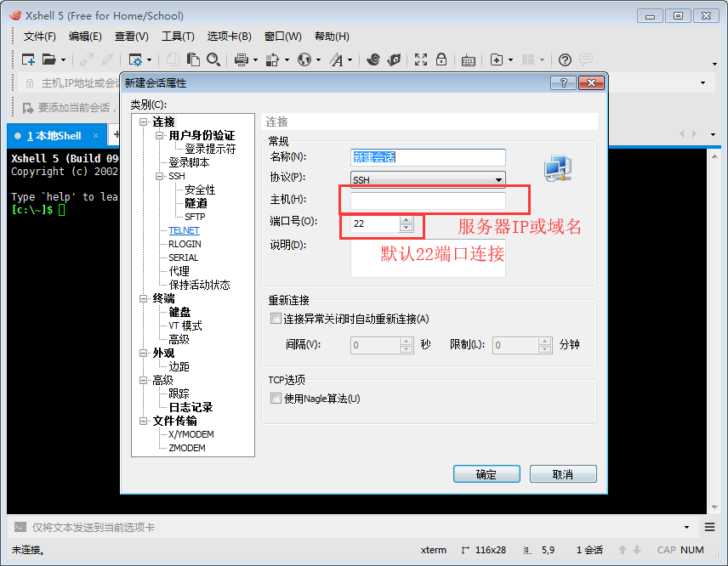Click the Print toolbar icon
The height and width of the screenshot is (566, 728).
[241, 59]
